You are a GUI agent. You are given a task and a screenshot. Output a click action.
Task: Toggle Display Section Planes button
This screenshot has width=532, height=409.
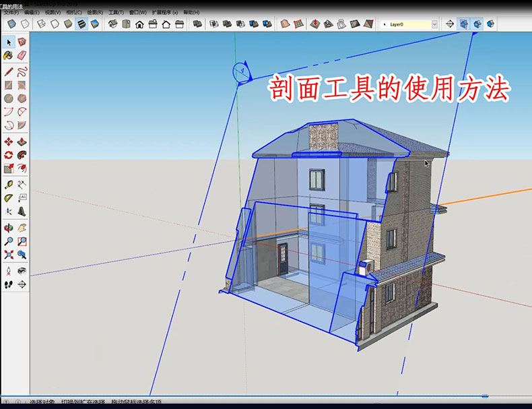(x=465, y=24)
